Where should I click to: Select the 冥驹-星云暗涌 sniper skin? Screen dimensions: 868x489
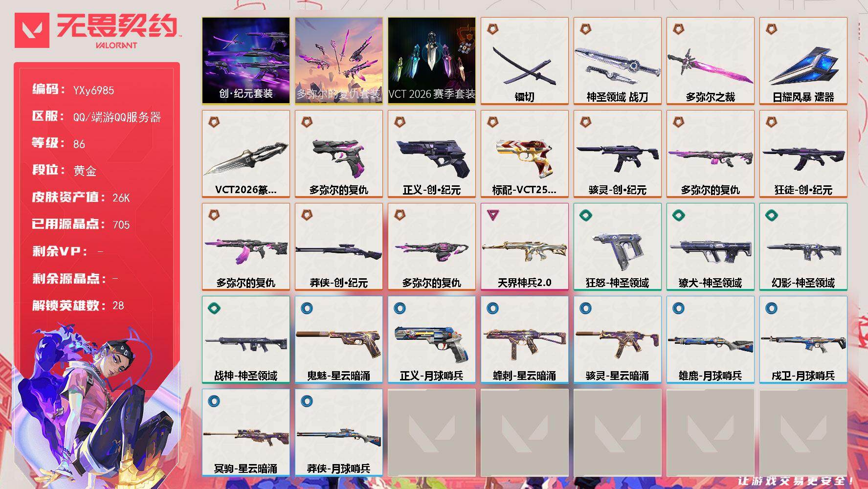246,432
